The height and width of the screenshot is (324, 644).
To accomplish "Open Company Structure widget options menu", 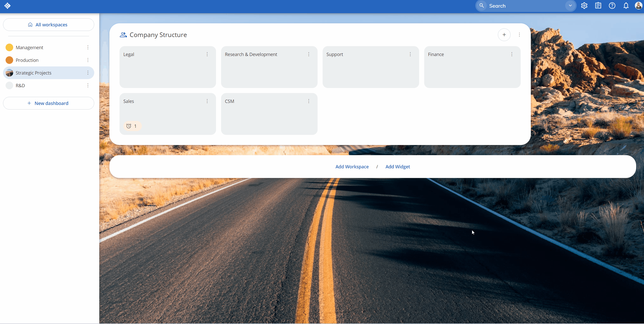I will 519,35.
